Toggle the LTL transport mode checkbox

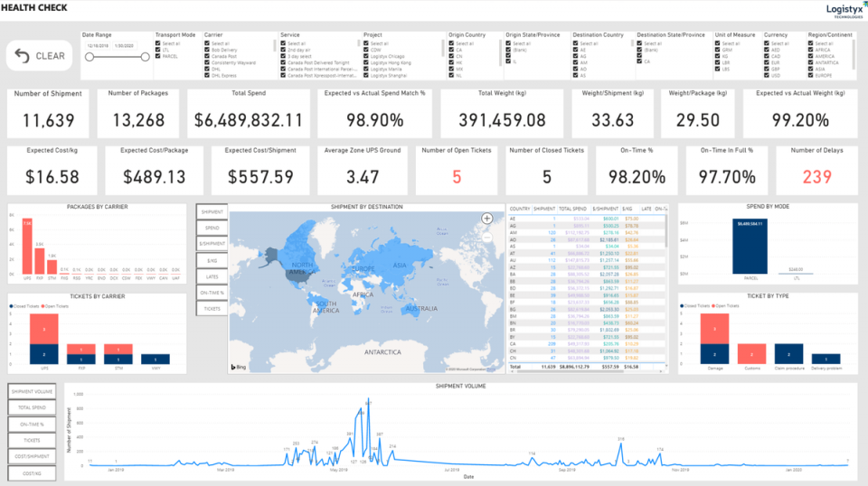click(x=158, y=50)
